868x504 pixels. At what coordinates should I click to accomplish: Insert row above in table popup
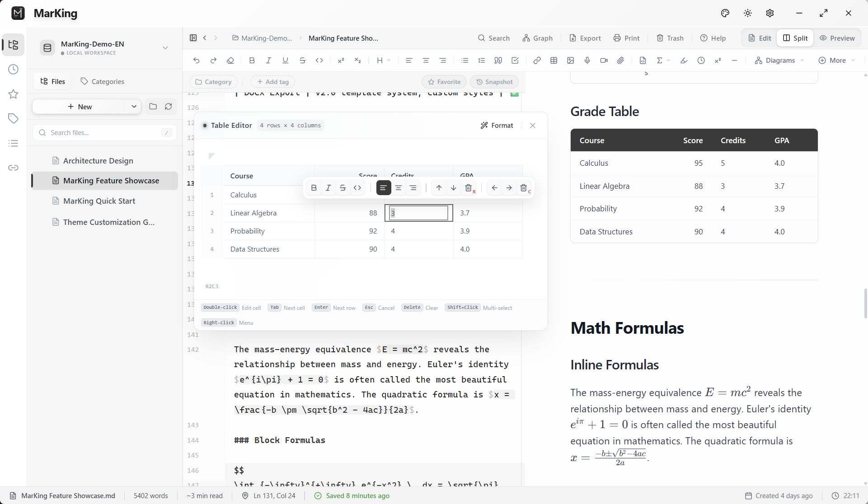[x=439, y=188]
